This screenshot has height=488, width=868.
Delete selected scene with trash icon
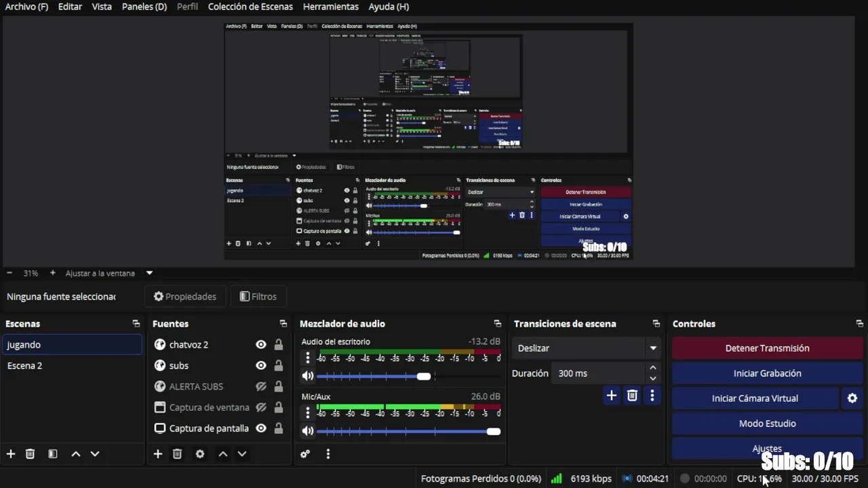click(x=31, y=454)
